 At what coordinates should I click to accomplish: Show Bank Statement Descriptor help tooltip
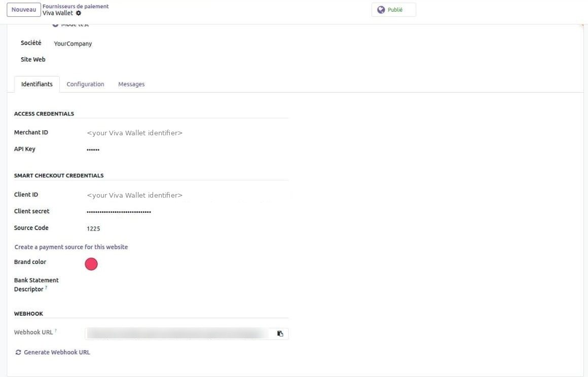(46, 287)
